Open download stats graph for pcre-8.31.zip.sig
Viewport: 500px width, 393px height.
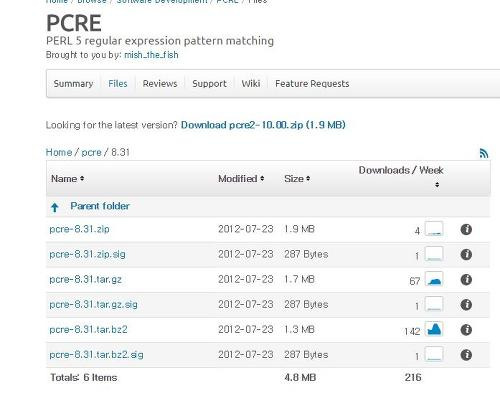pyautogui.click(x=434, y=254)
